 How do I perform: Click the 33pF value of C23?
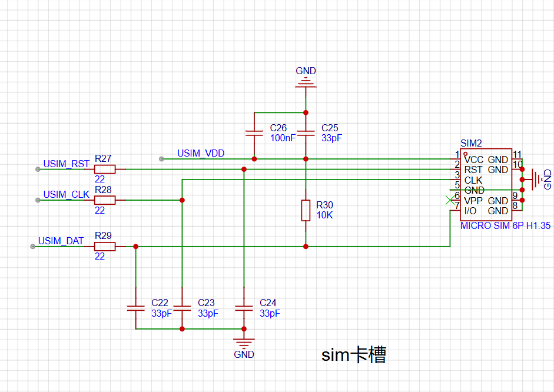[x=208, y=313]
